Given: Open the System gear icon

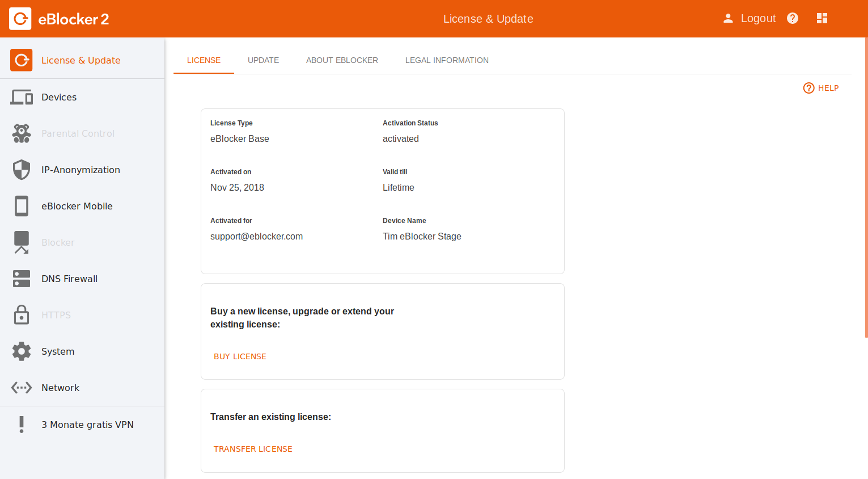Looking at the screenshot, I should click(x=22, y=351).
